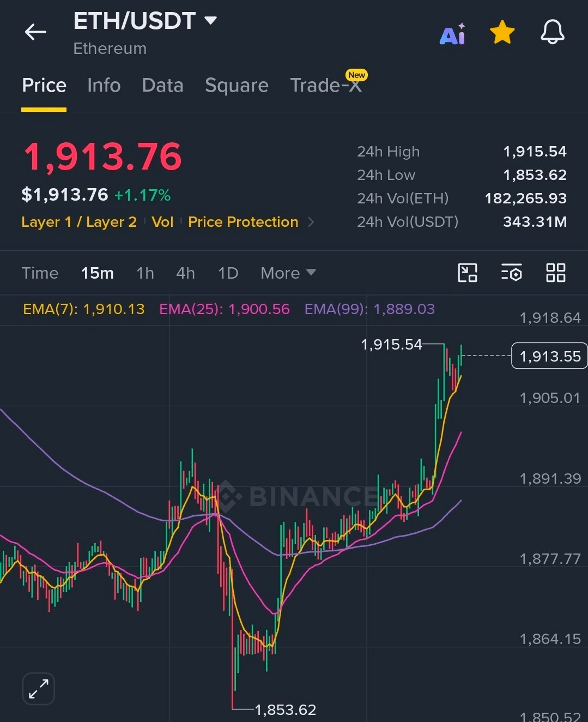
Task: Open chart indicator settings icon
Action: coord(511,273)
